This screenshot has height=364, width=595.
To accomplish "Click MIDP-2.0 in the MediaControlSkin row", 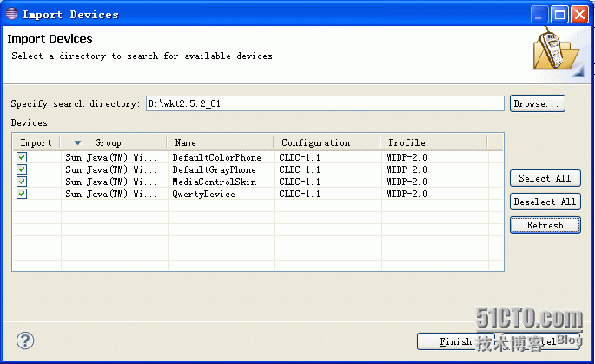I will [407, 182].
